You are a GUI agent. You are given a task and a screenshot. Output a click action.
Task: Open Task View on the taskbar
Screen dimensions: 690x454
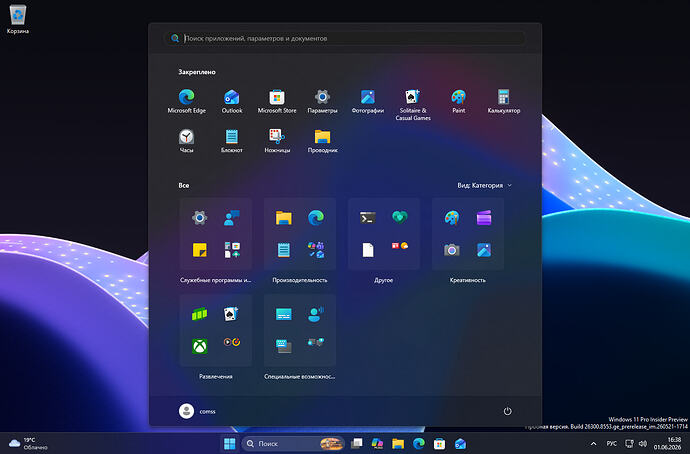356,443
